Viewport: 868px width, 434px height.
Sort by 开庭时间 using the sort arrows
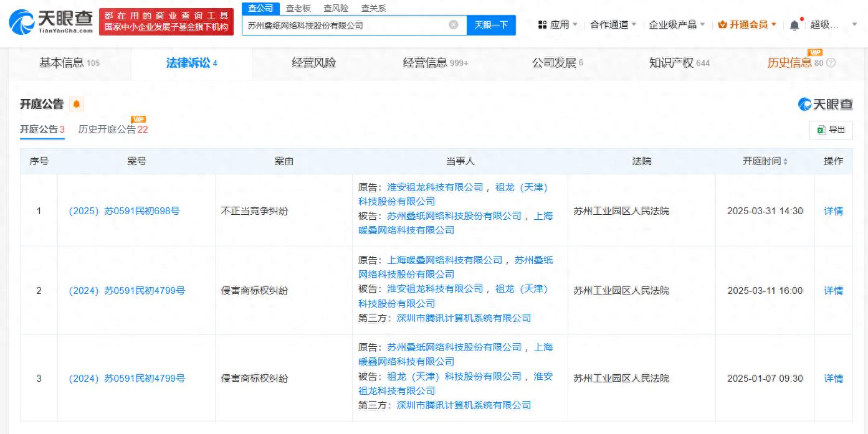point(785,161)
